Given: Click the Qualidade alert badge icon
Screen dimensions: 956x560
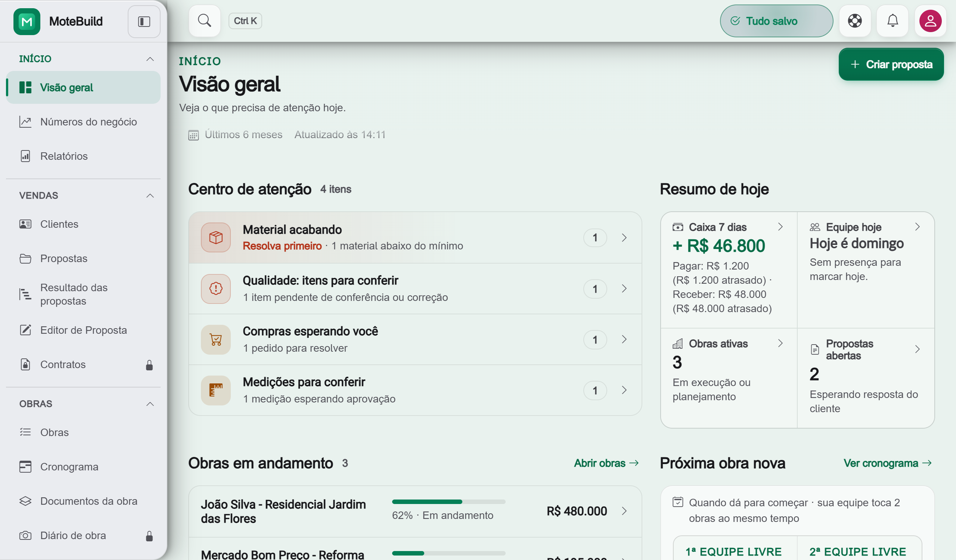Looking at the screenshot, I should [x=216, y=289].
